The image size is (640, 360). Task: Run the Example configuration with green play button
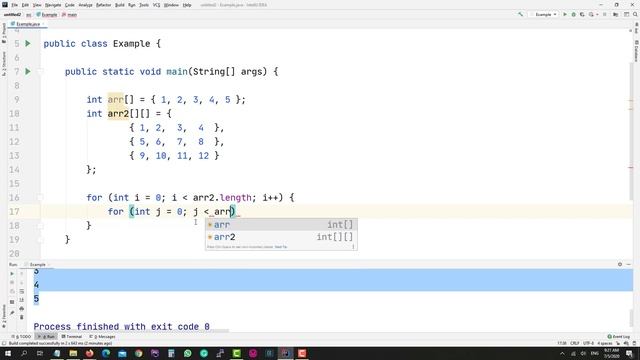(x=565, y=14)
